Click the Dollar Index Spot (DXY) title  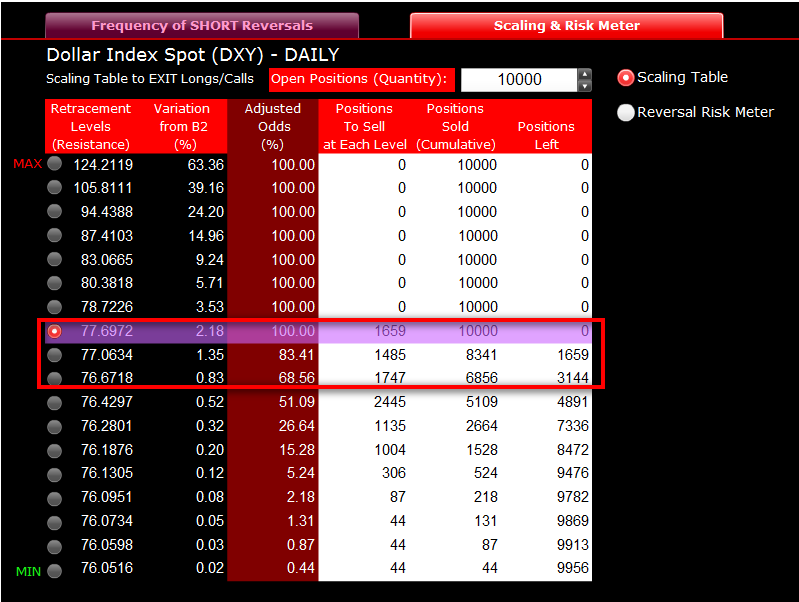point(193,55)
